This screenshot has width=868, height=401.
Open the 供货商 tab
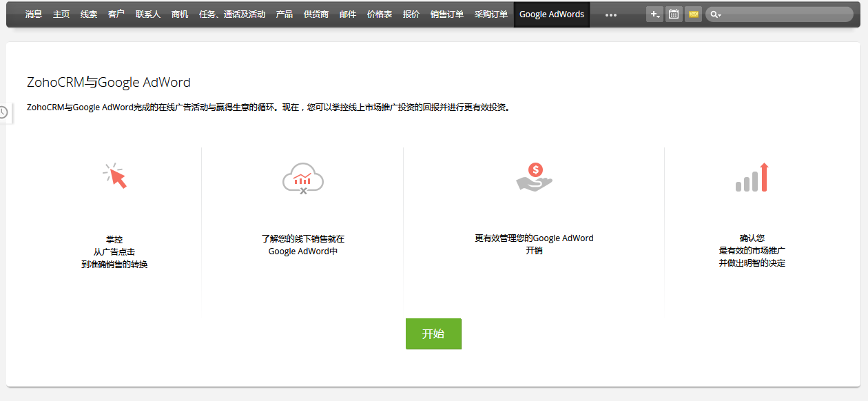pyautogui.click(x=316, y=14)
